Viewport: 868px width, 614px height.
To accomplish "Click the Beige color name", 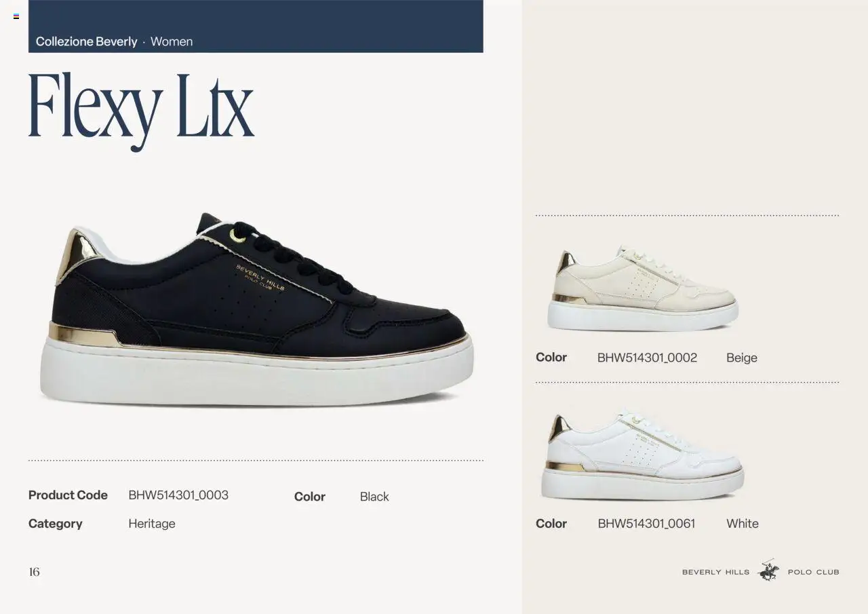I will click(x=742, y=358).
